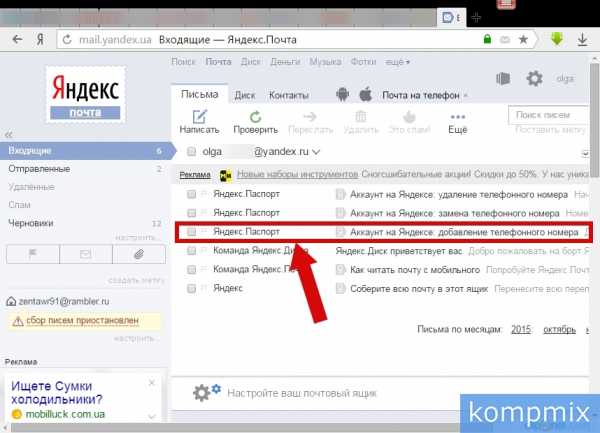Open the Деньги service link

[x=285, y=62]
